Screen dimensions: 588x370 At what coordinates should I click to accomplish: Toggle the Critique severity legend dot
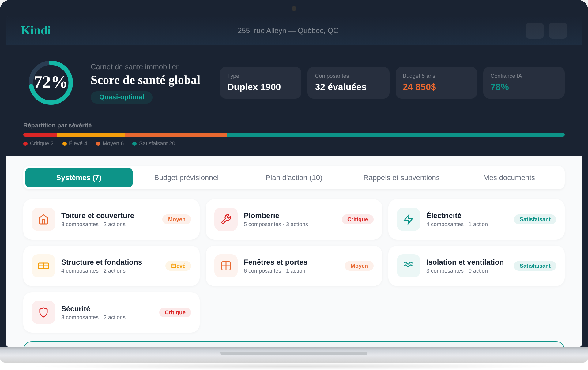[x=25, y=143]
